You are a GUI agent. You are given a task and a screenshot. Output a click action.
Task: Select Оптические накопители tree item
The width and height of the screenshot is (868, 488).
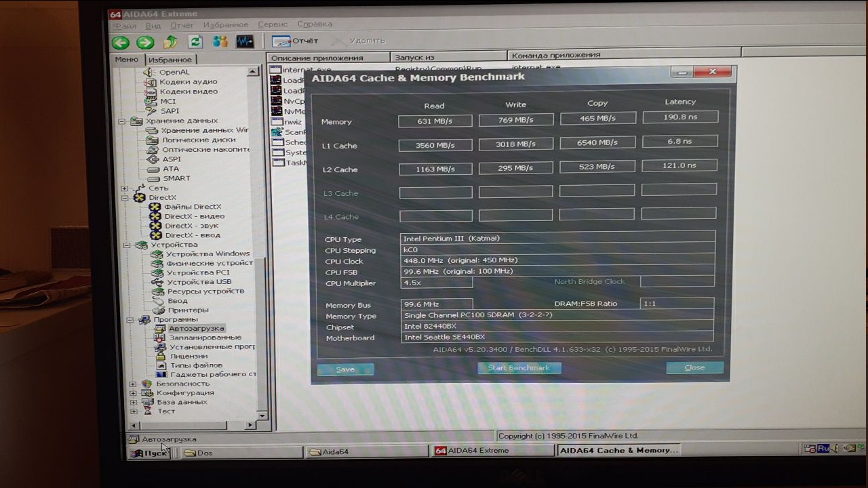pos(205,149)
